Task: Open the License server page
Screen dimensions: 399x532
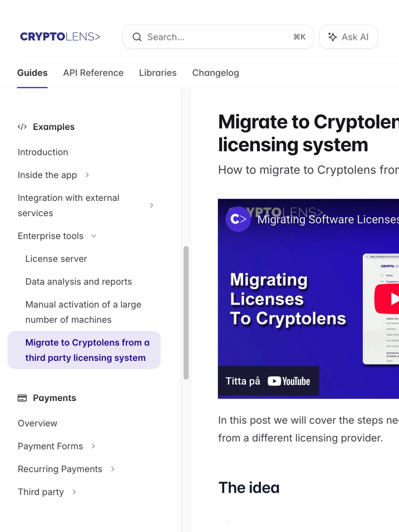Action: [x=56, y=259]
